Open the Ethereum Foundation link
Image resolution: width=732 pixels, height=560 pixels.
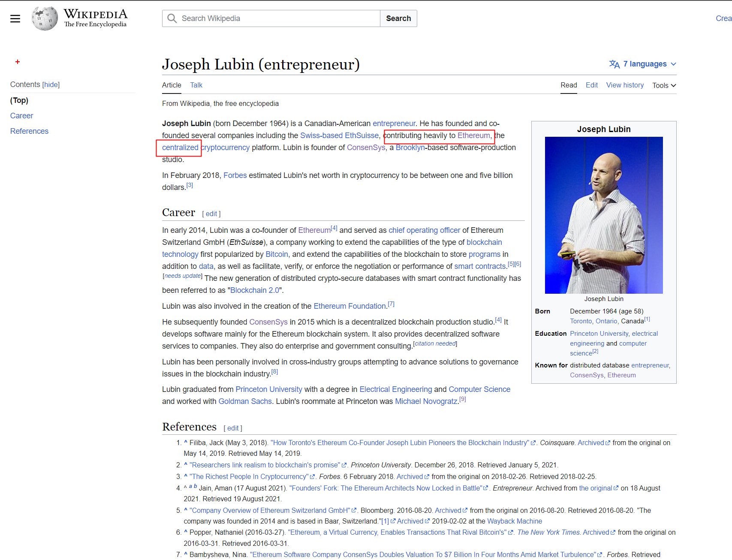[x=349, y=306]
